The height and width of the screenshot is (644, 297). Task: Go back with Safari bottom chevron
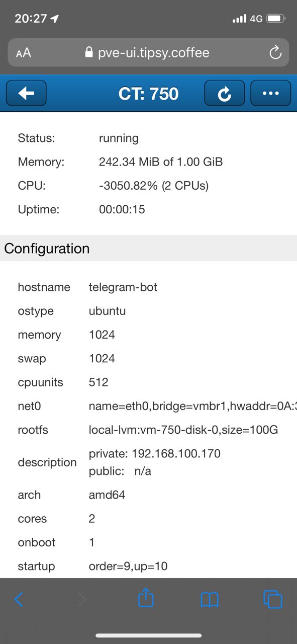click(19, 599)
